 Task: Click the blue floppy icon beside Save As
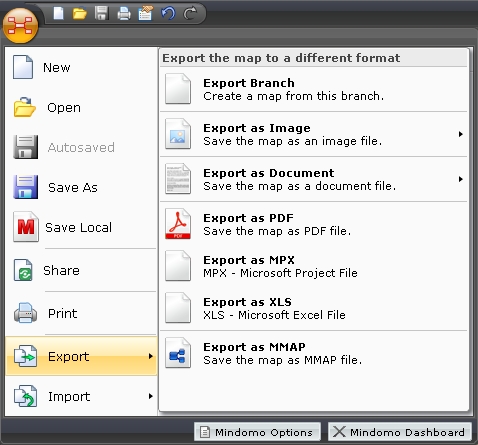pos(26,187)
